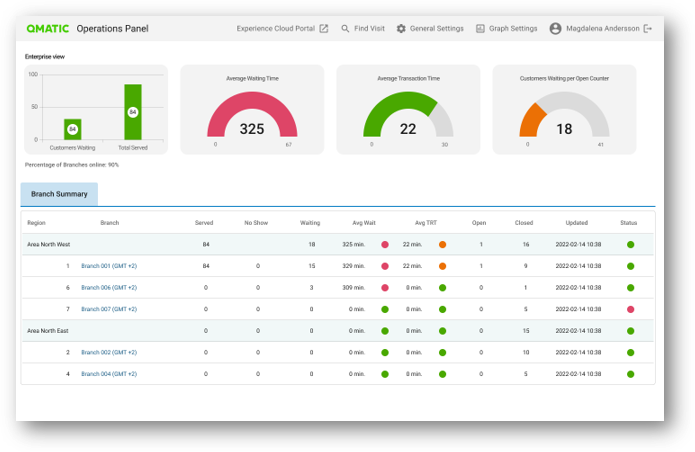Click the orange Avg TRT dot for Branch 001
Image resolution: width=695 pixels, height=452 pixels.
442,266
